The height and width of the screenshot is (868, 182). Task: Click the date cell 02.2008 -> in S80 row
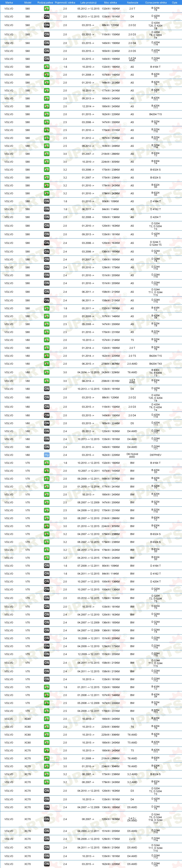point(88,217)
